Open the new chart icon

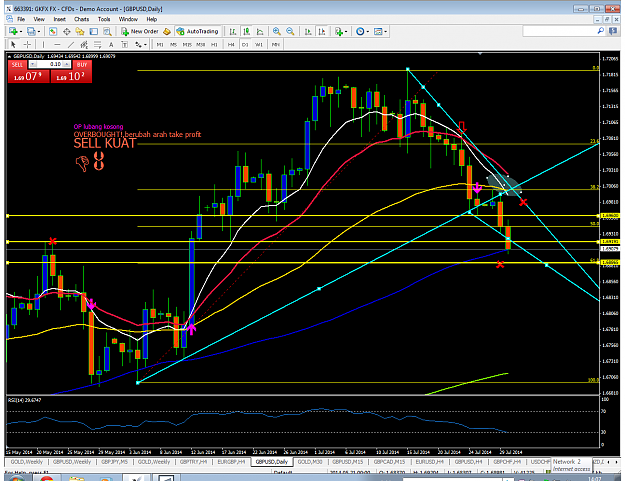pos(13,31)
